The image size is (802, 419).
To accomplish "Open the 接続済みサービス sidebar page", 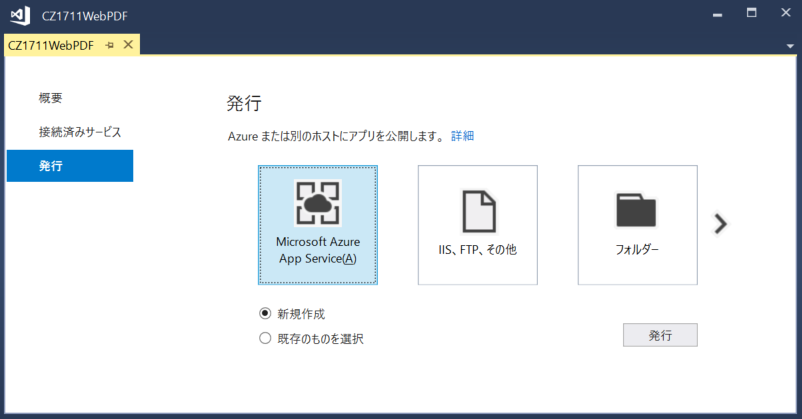I will [x=80, y=132].
